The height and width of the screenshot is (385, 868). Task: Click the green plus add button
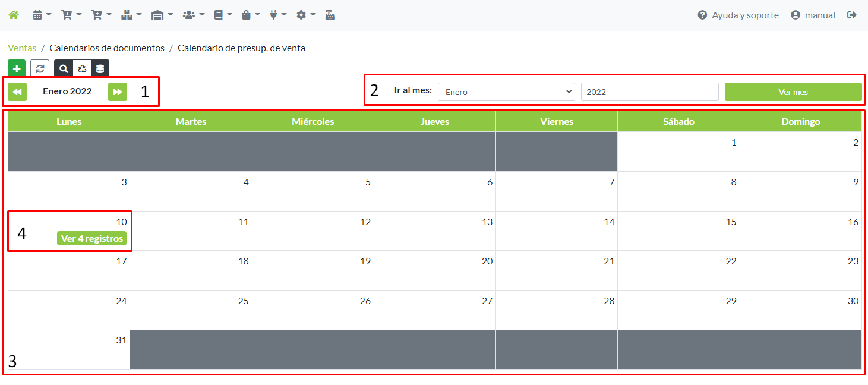17,69
